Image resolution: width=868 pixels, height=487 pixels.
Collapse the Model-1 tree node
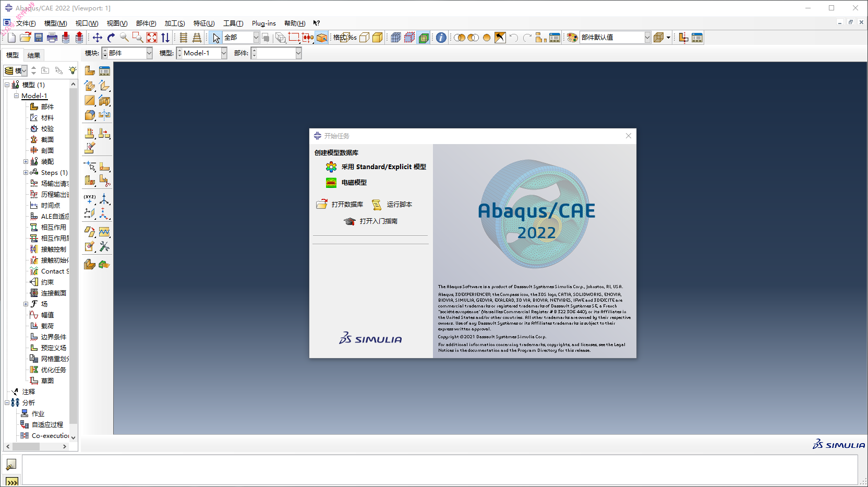coord(16,96)
